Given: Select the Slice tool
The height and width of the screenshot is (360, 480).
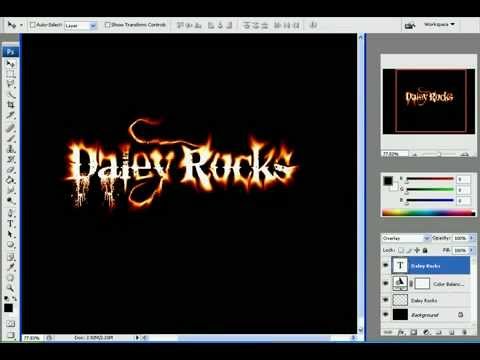Looking at the screenshot, I should (11, 116).
